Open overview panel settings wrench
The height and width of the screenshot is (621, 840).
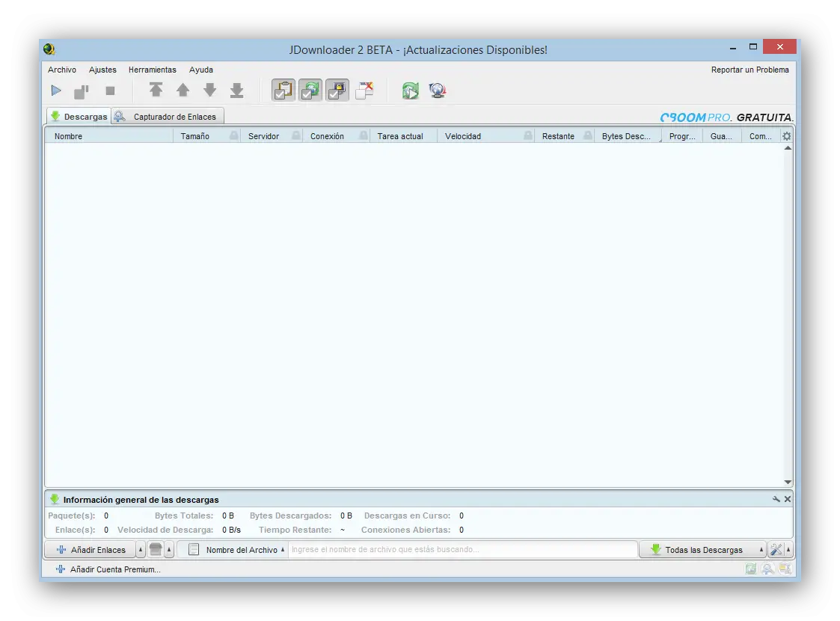[776, 499]
